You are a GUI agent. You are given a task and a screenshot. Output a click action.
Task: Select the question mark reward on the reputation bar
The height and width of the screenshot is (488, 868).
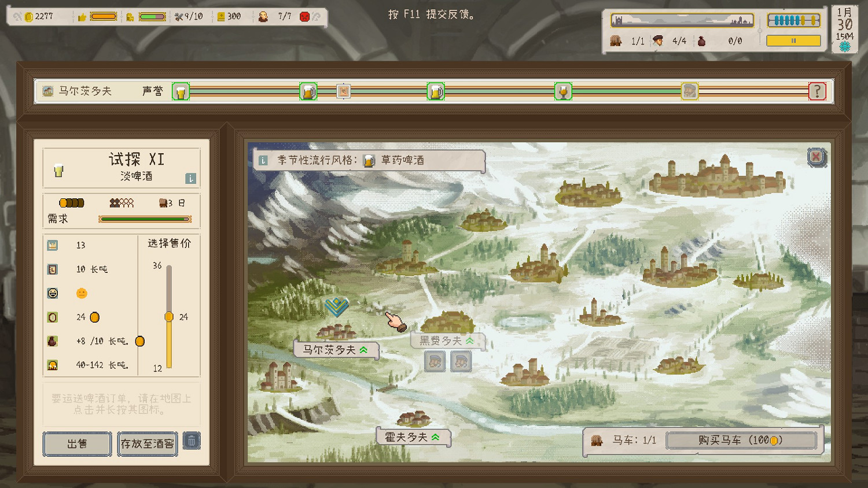click(x=816, y=91)
